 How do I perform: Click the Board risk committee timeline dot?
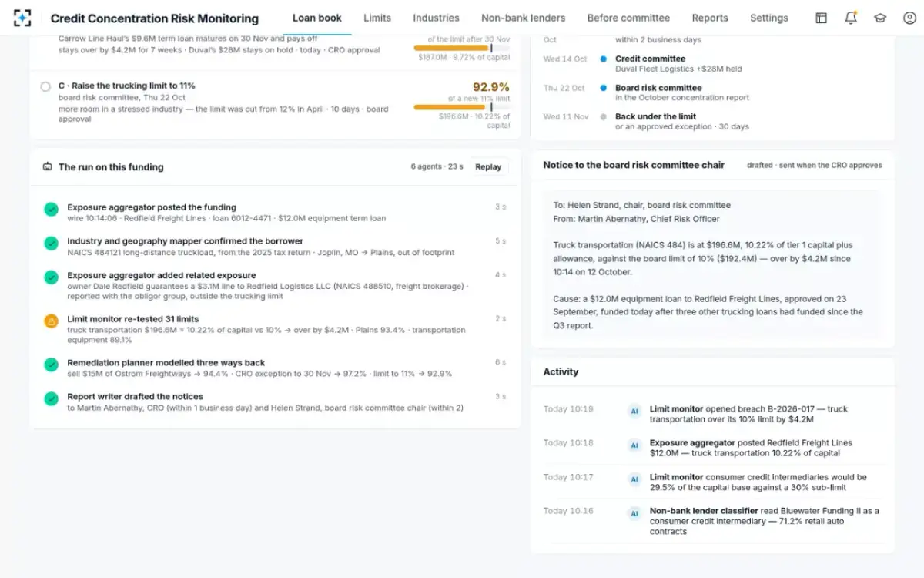coord(603,88)
